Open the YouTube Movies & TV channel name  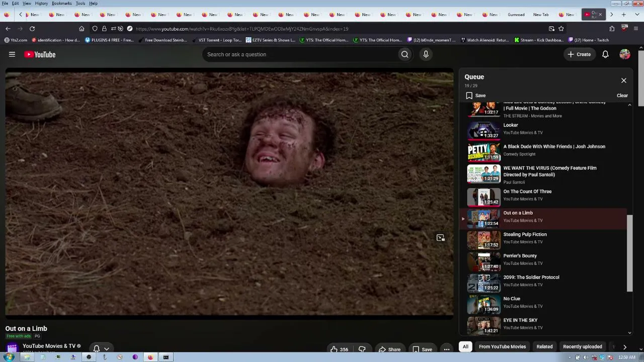coord(49,346)
